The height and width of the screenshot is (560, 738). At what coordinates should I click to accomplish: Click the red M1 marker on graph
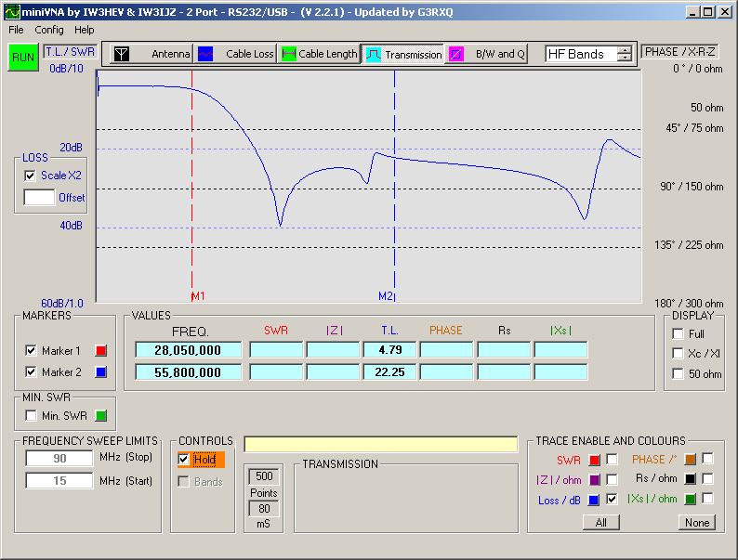[x=198, y=296]
